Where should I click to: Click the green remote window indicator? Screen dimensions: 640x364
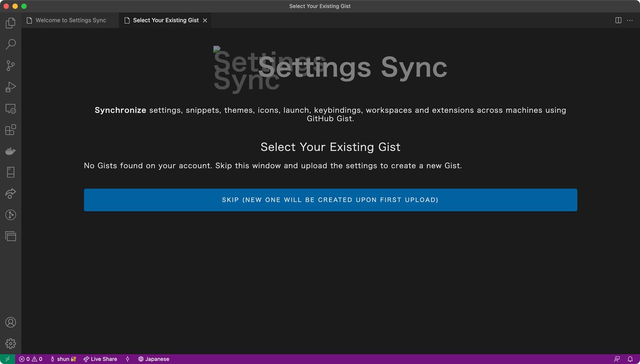(x=7, y=359)
